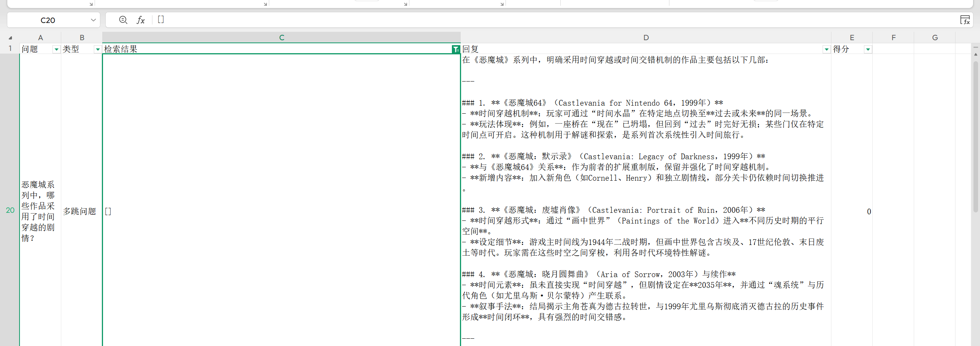
Task: Open the active filter icon on 检索结果 column
Action: (455, 49)
